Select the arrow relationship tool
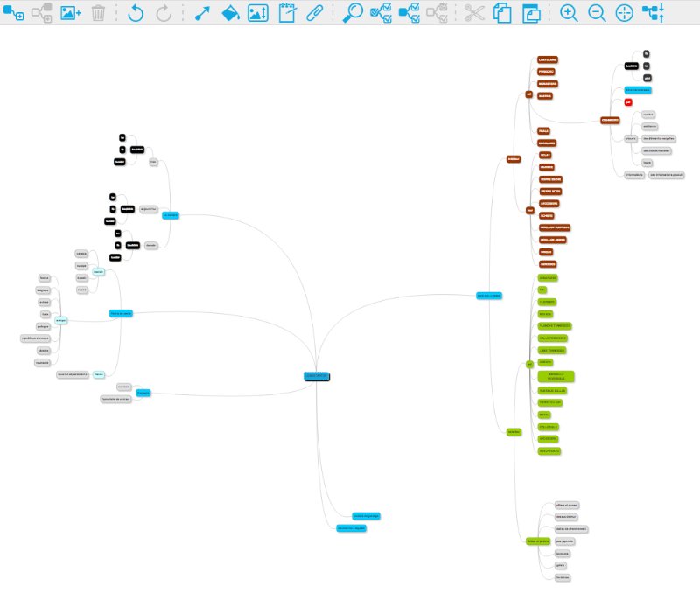700x614 pixels. tap(202, 13)
